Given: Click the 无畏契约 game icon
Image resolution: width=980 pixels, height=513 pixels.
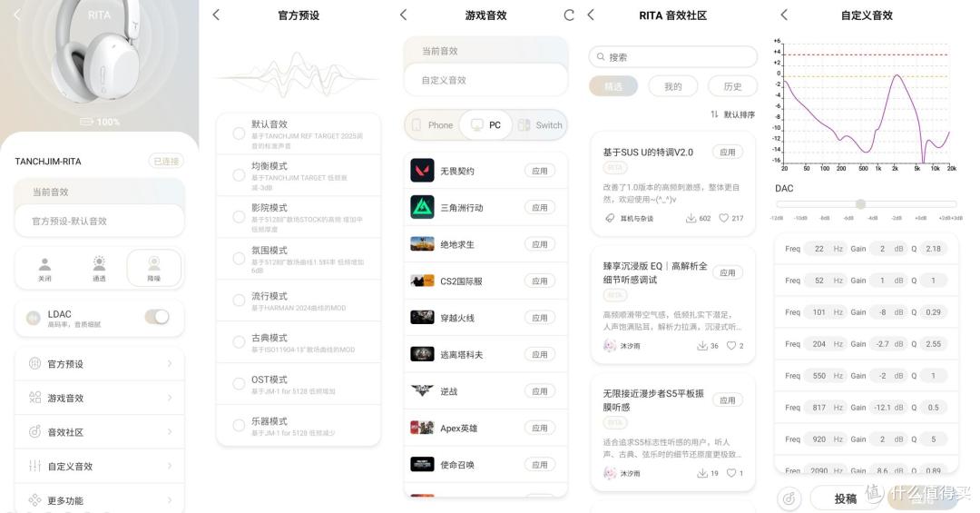Looking at the screenshot, I should coord(423,171).
